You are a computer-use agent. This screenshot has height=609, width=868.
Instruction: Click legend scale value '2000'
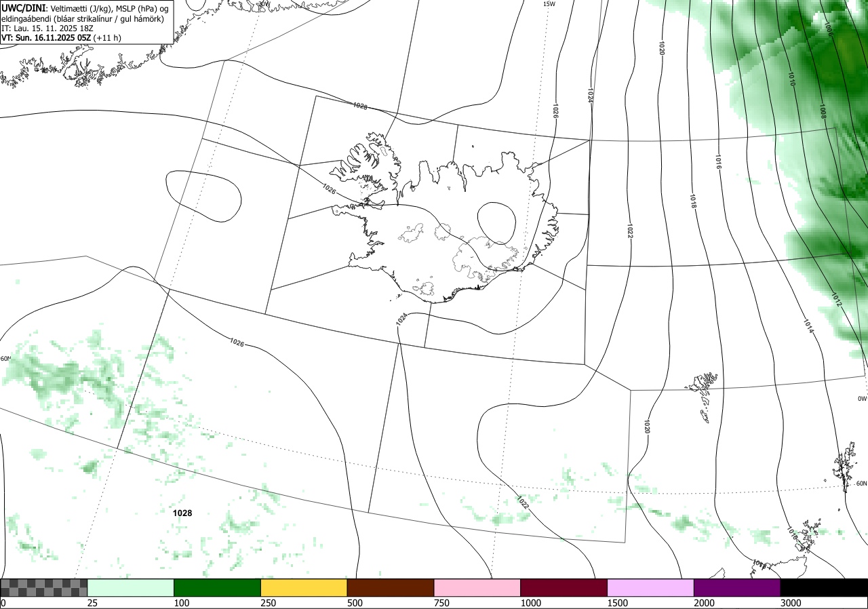pyautogui.click(x=705, y=603)
